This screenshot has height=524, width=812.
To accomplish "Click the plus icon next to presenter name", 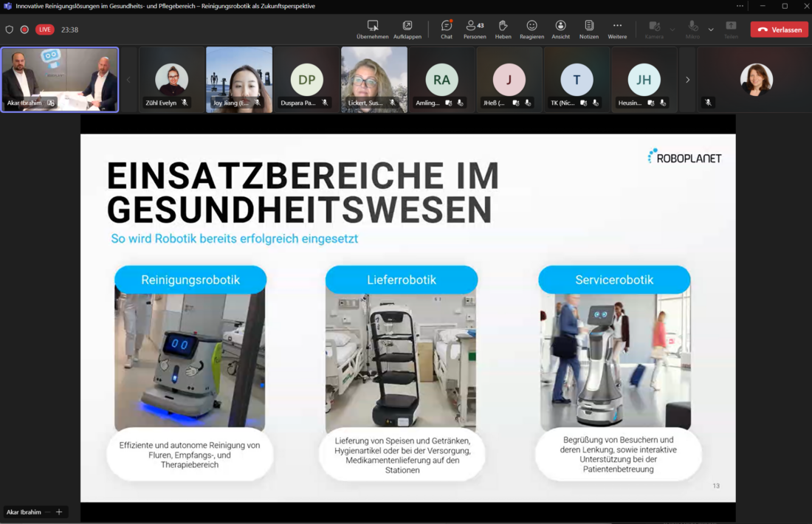I will pos(59,512).
